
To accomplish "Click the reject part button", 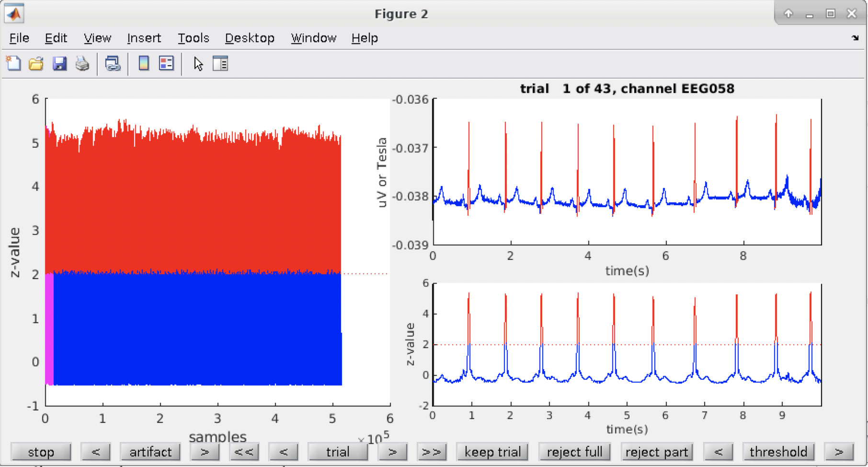I will pyautogui.click(x=657, y=452).
